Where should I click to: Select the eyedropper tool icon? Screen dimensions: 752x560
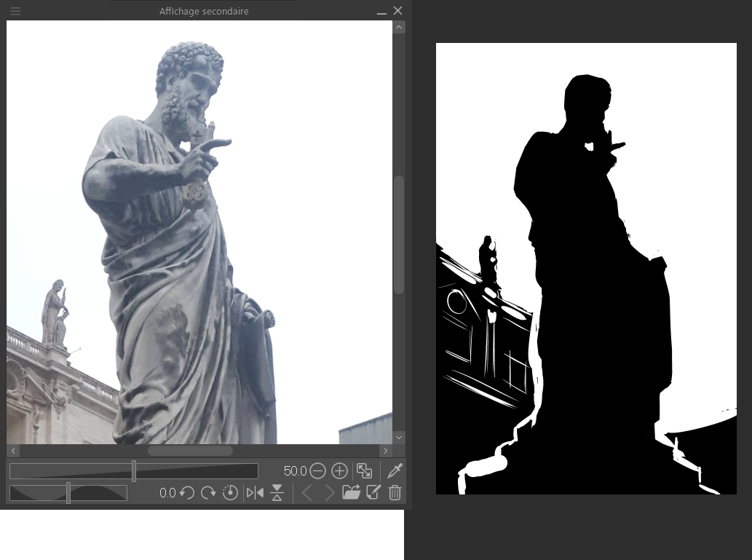[395, 471]
